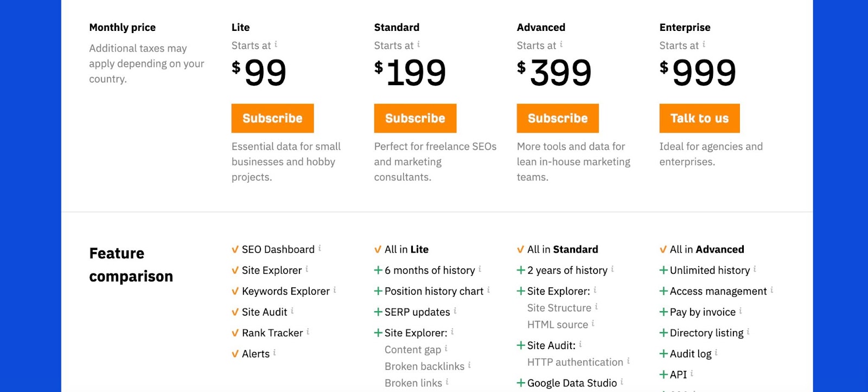
Task: Click the info icon next to Audit log
Action: (x=716, y=352)
